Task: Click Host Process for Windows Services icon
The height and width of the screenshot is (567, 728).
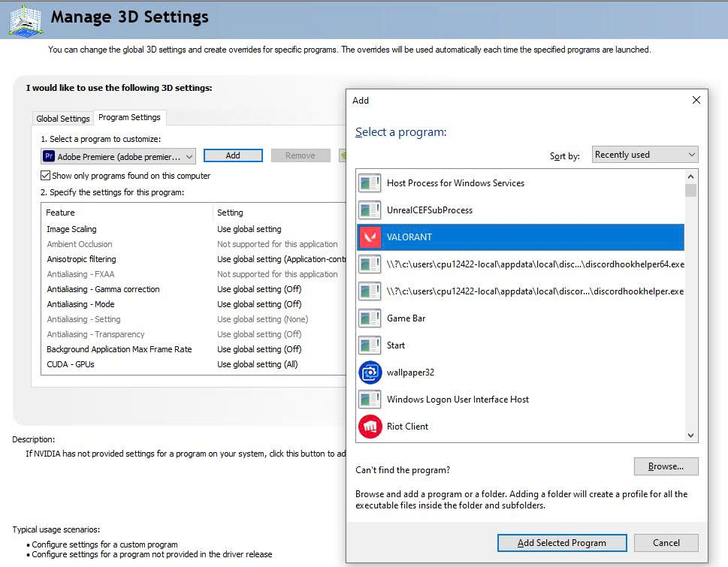Action: pyautogui.click(x=370, y=183)
